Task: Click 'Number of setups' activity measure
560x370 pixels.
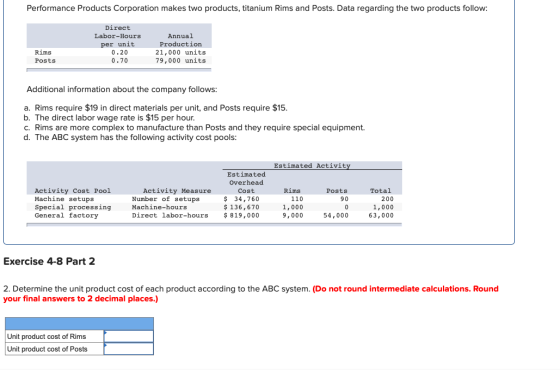Action: click(x=166, y=199)
